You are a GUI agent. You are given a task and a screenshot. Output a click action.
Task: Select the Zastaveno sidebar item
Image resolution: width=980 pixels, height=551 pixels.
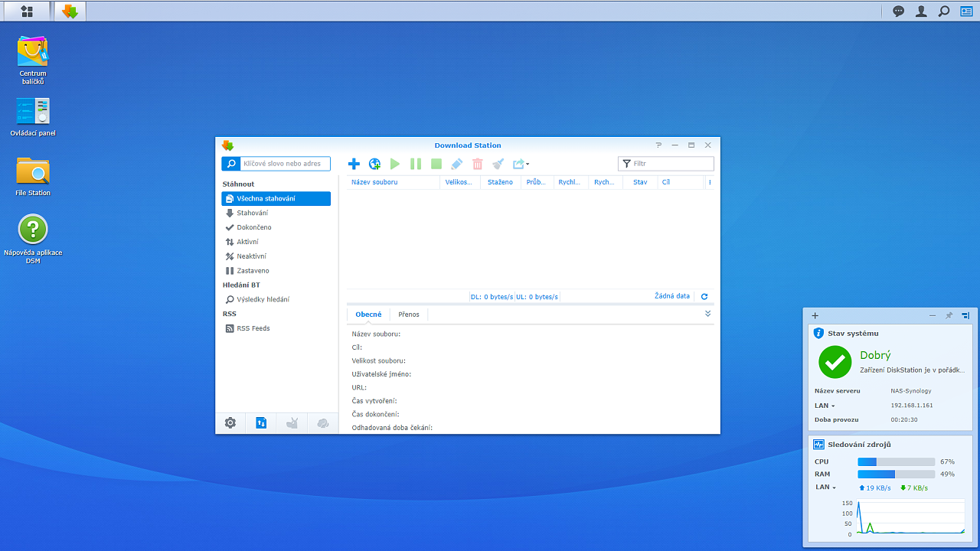[x=276, y=271]
